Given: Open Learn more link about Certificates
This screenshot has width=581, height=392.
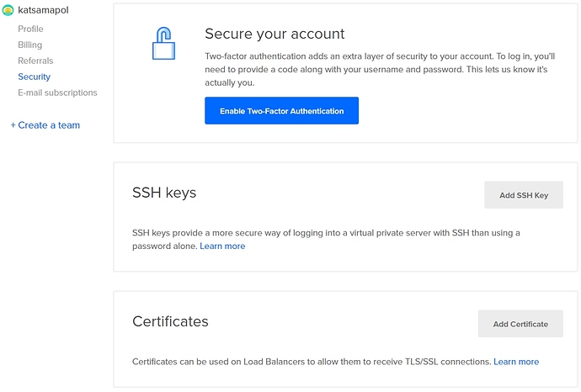Looking at the screenshot, I should (x=516, y=362).
